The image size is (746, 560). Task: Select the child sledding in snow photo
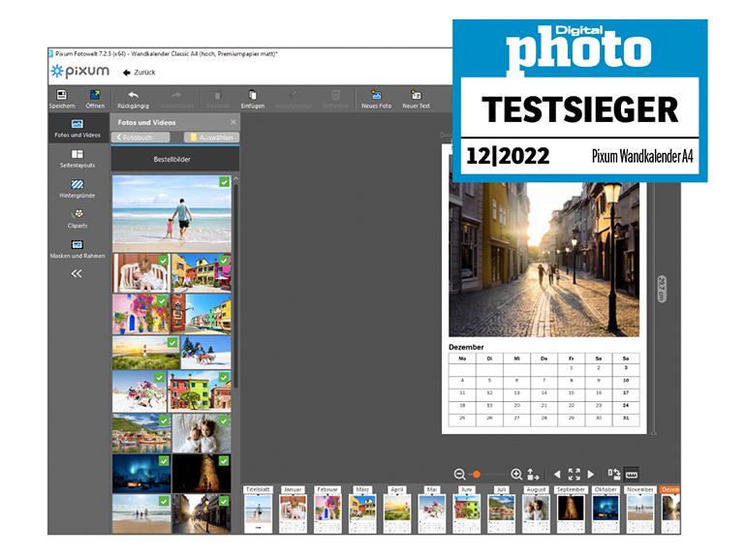click(140, 391)
